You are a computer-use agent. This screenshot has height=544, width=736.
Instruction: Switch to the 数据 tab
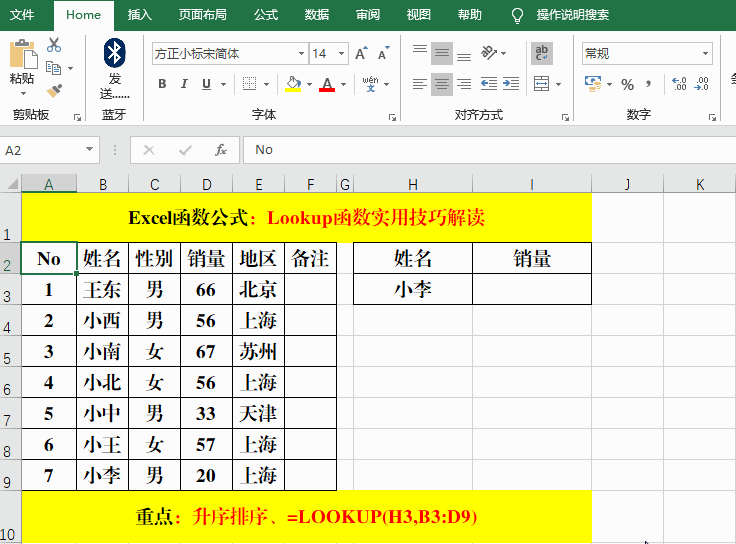[x=317, y=15]
